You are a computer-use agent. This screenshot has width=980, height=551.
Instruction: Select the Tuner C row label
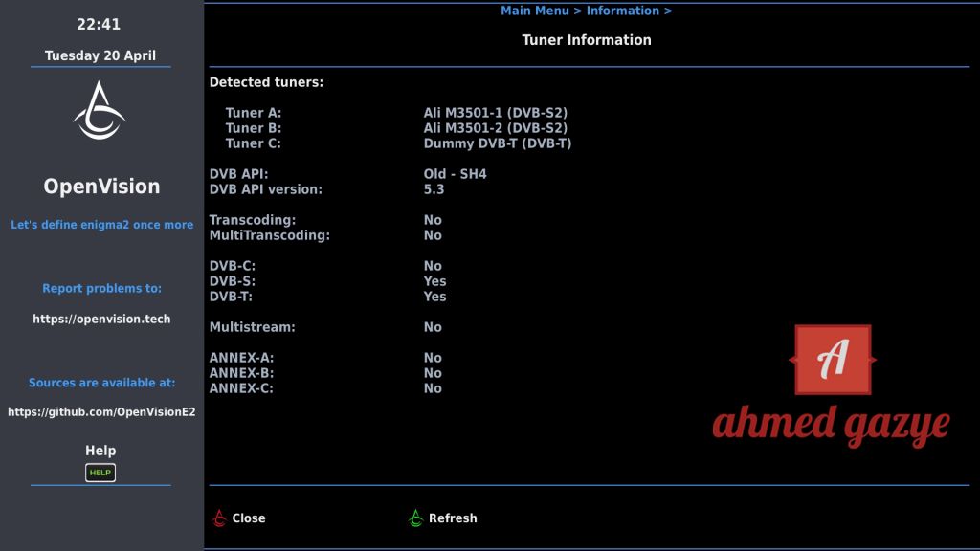253,143
